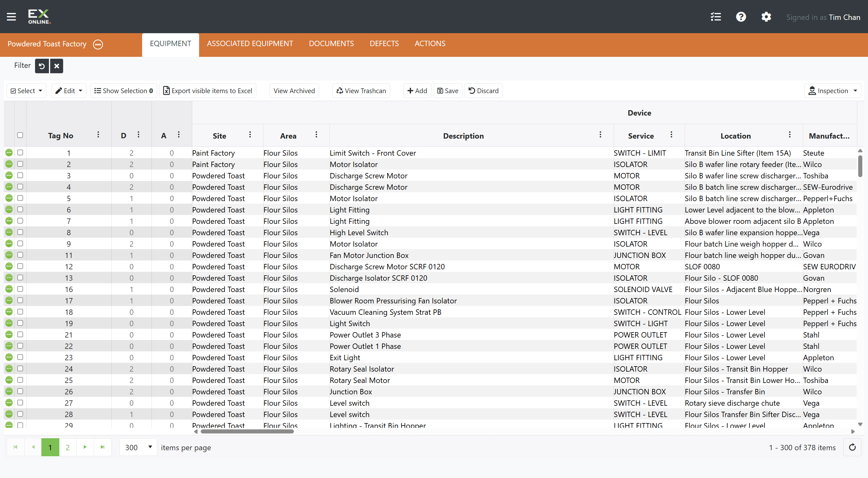Check the row checkbox for tag 16

[x=20, y=289]
